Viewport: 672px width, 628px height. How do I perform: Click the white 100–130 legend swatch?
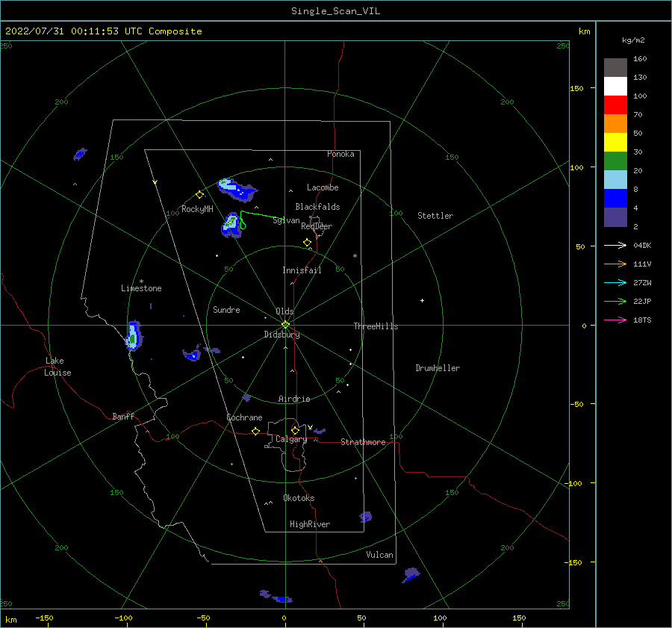615,87
